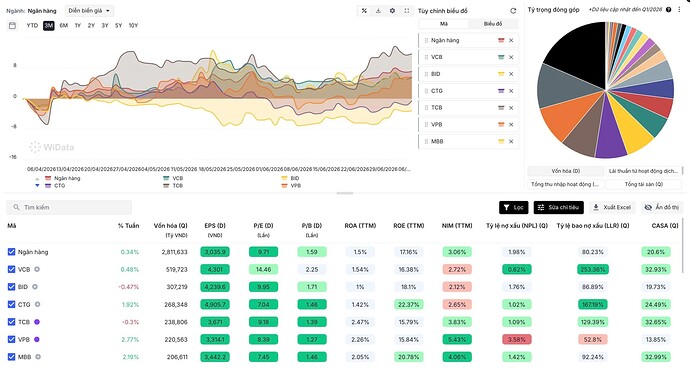This screenshot has width=690, height=369.
Task: Grab the drag handle of TCB row
Action: (426, 108)
